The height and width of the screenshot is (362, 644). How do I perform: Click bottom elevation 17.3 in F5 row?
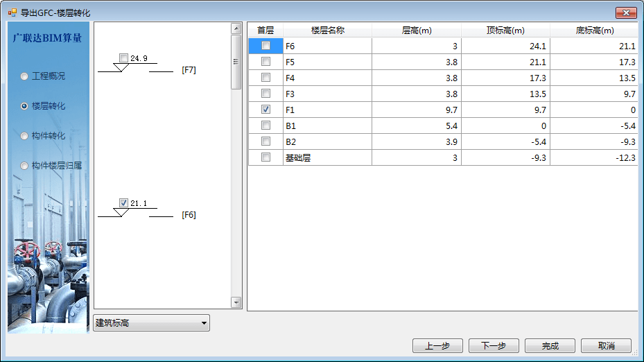tap(594, 62)
